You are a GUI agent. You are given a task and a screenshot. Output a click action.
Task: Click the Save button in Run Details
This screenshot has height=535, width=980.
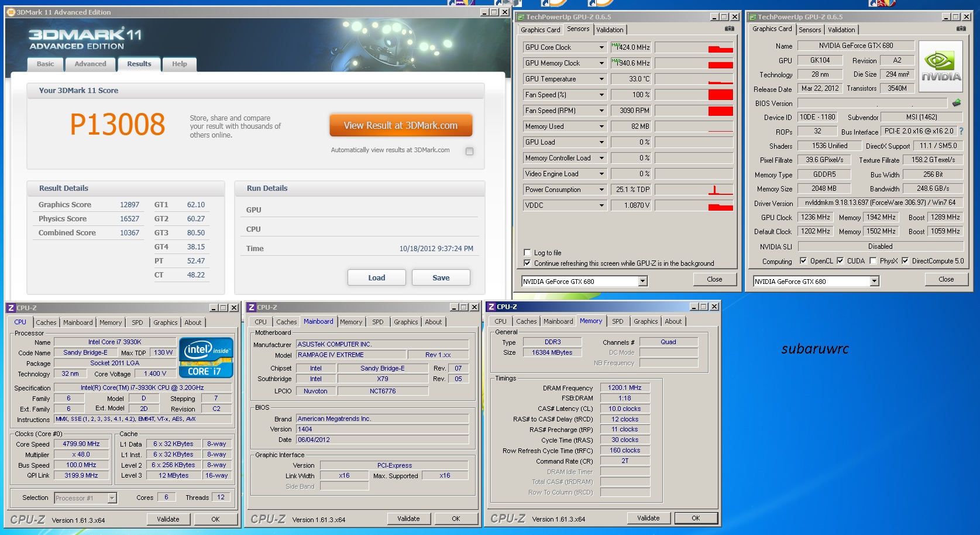441,277
